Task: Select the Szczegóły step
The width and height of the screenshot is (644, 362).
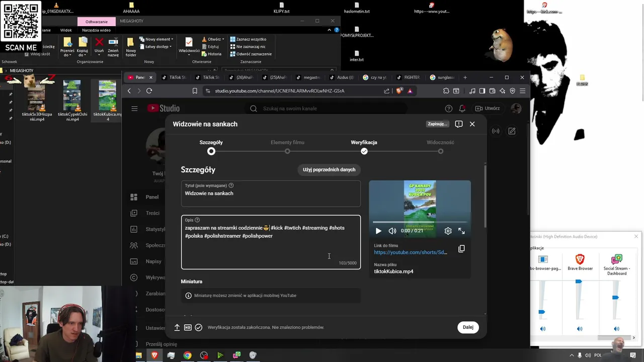Action: [211, 147]
